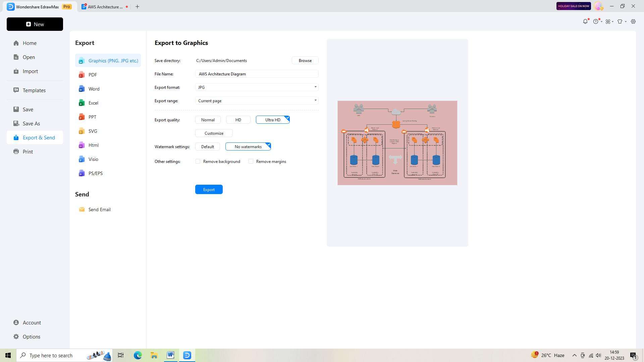The image size is (644, 362).
Task: Open settings gear in top toolbar
Action: coord(633,21)
